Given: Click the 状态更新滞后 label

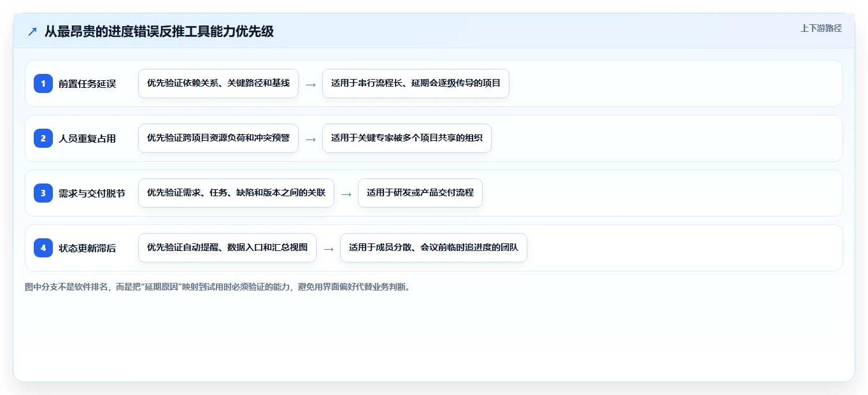Looking at the screenshot, I should click(x=87, y=248).
